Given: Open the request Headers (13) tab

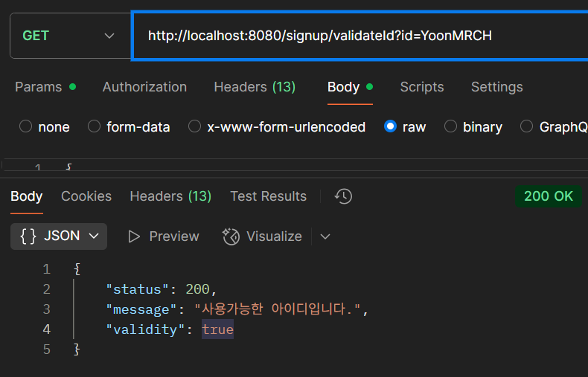Looking at the screenshot, I should click(255, 87).
